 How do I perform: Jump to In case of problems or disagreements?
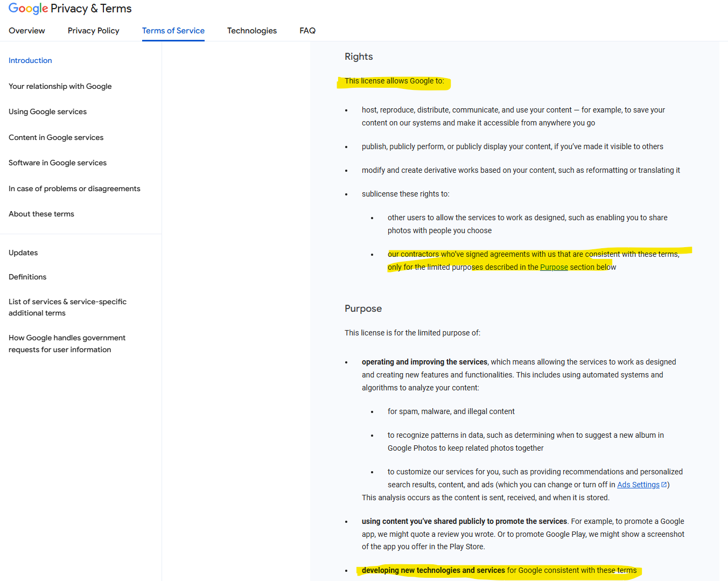(74, 188)
